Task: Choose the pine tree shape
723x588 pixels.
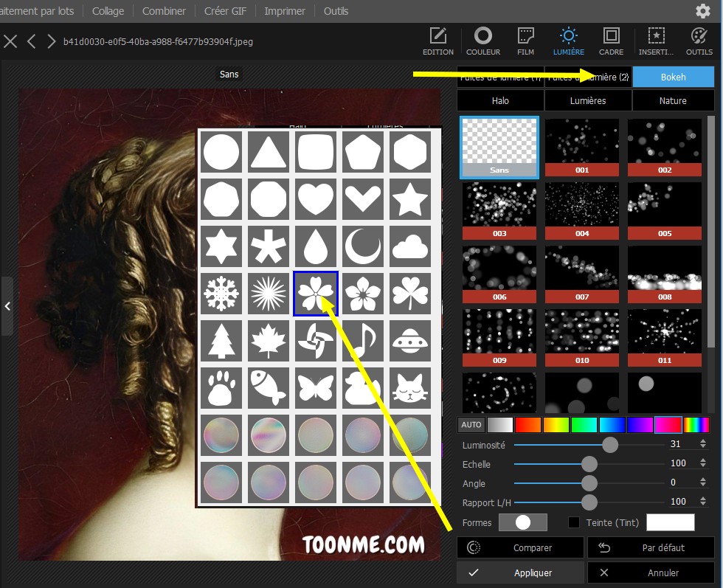Action: coord(221,341)
